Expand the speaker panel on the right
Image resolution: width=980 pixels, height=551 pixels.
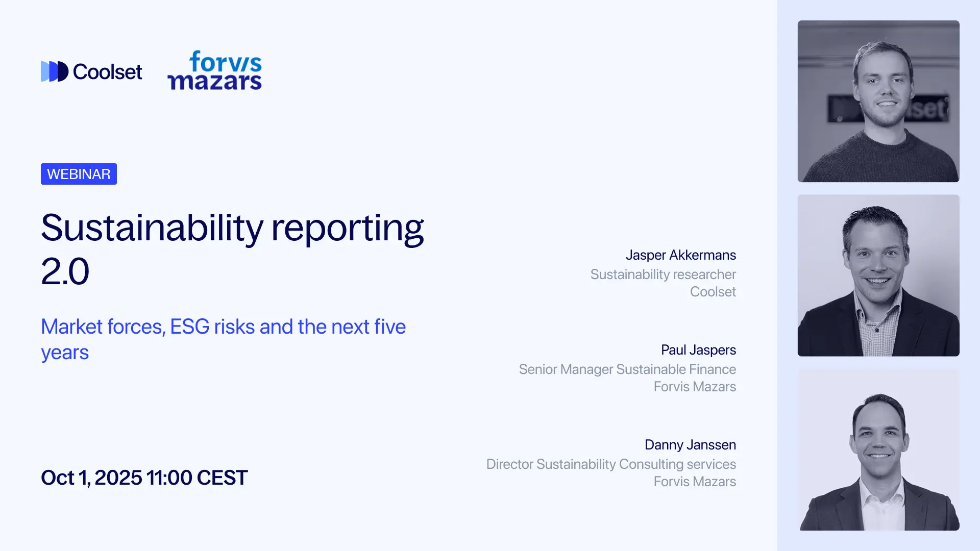tap(878, 275)
